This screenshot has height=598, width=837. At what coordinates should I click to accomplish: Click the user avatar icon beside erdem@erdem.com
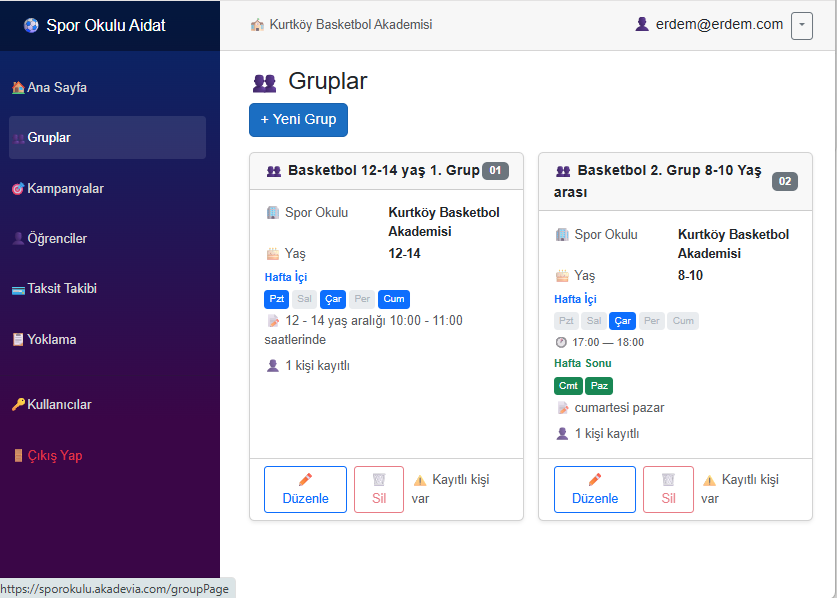[x=642, y=25]
